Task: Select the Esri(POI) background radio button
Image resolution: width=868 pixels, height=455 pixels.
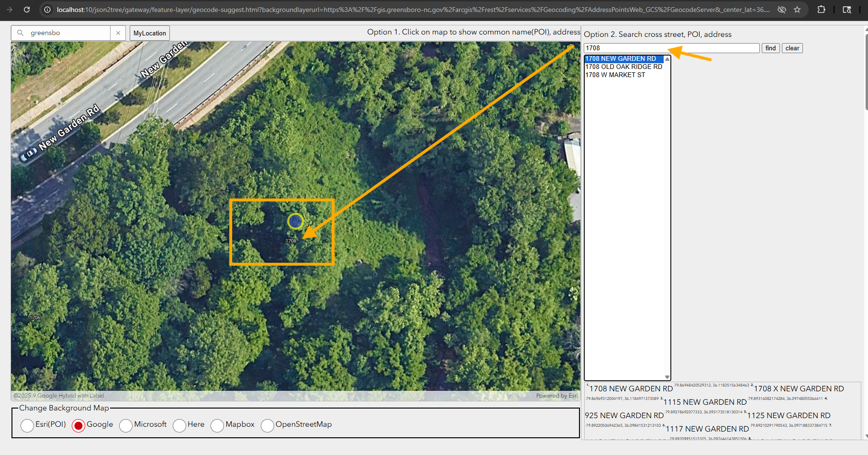Action: point(27,425)
